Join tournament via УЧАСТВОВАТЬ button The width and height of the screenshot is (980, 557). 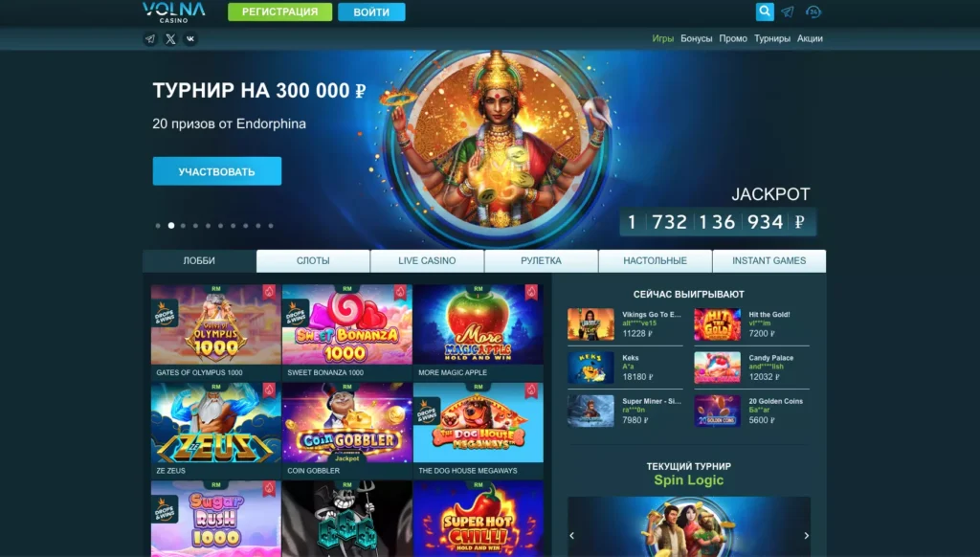click(x=217, y=171)
